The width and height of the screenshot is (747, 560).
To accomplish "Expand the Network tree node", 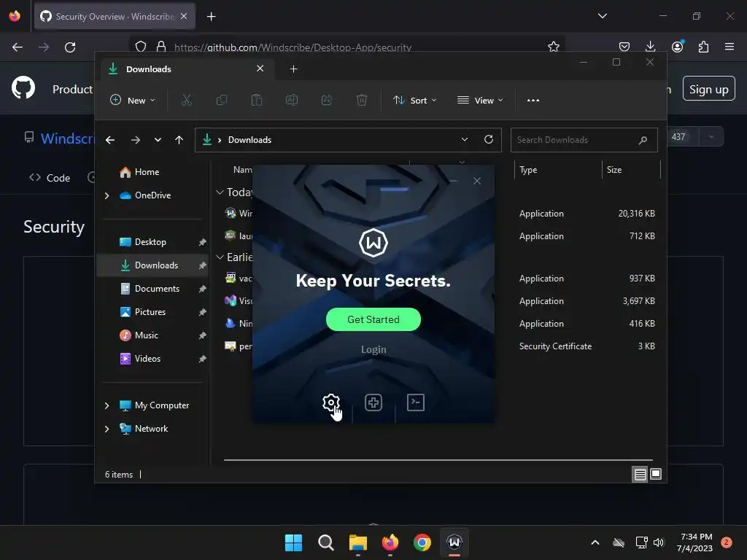I will pos(107,429).
